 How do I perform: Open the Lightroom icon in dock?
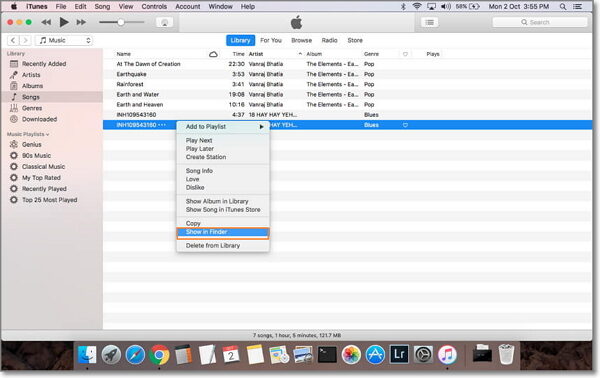tap(399, 354)
